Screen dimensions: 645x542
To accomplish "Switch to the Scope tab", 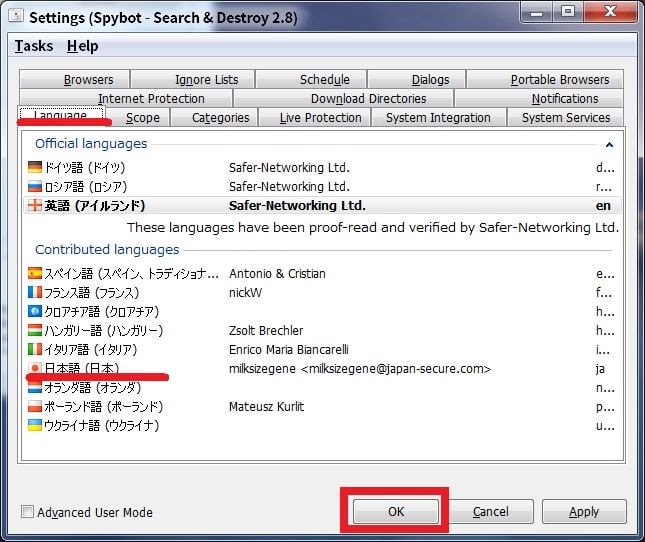I will pyautogui.click(x=137, y=118).
